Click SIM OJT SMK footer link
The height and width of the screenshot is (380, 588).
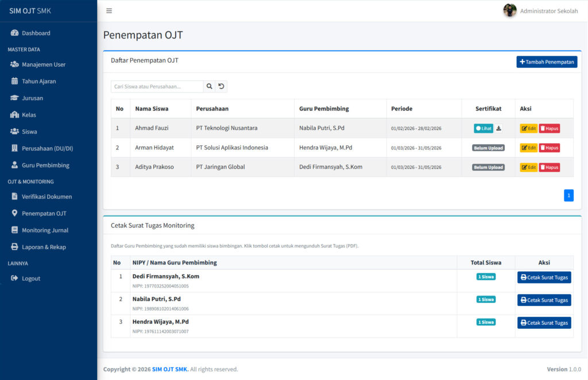tap(170, 369)
